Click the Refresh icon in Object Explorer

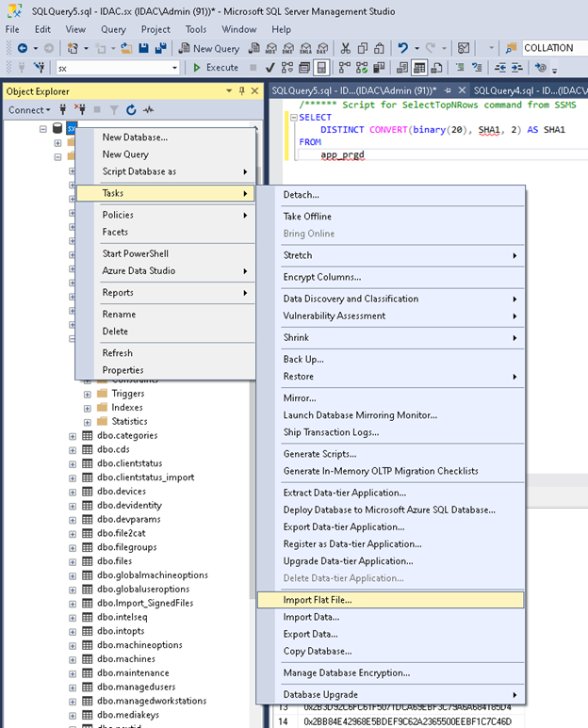pos(131,110)
